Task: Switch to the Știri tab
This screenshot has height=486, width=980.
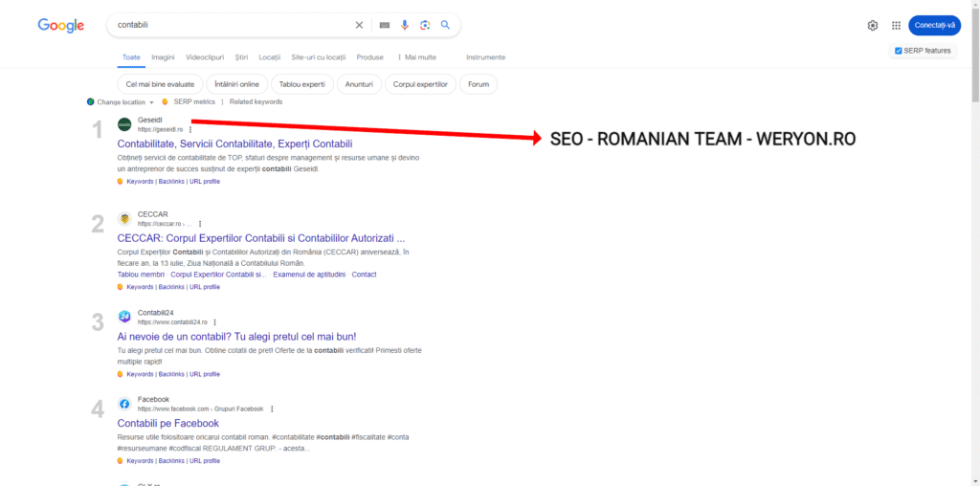Action: pyautogui.click(x=241, y=56)
